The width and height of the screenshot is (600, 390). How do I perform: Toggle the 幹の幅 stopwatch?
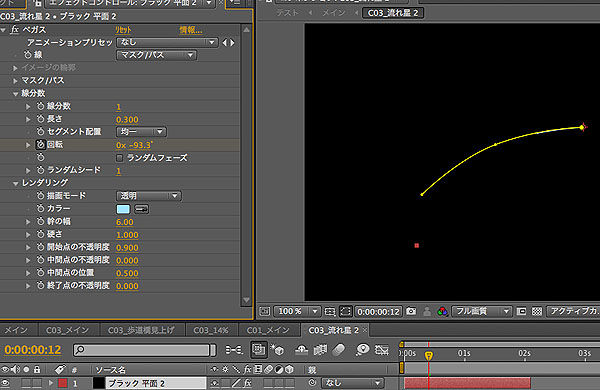[x=41, y=221]
